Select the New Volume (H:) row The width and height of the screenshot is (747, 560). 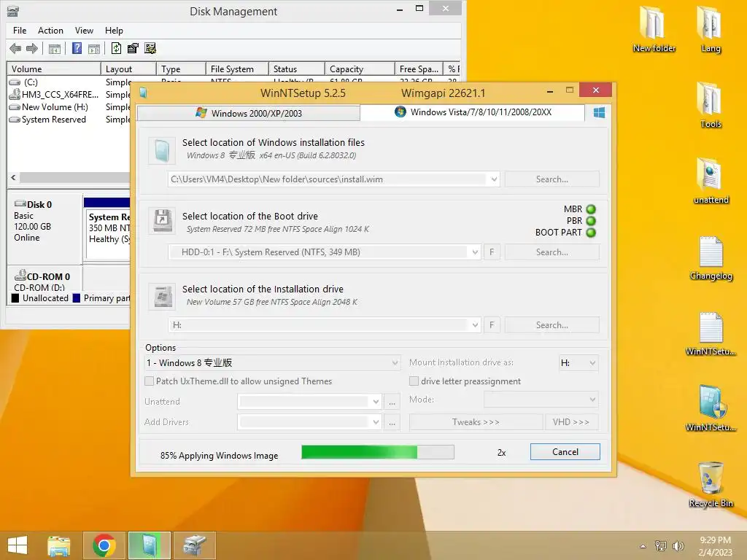click(68, 107)
